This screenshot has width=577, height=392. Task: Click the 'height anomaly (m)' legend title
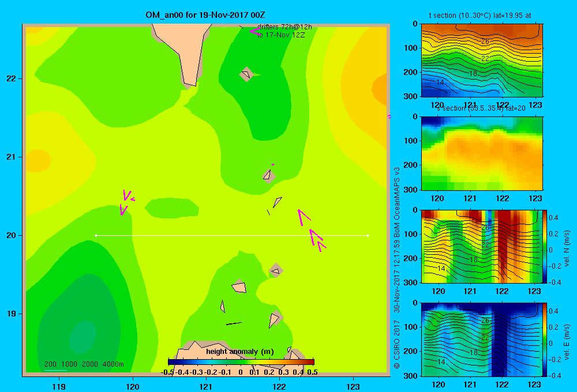(240, 352)
